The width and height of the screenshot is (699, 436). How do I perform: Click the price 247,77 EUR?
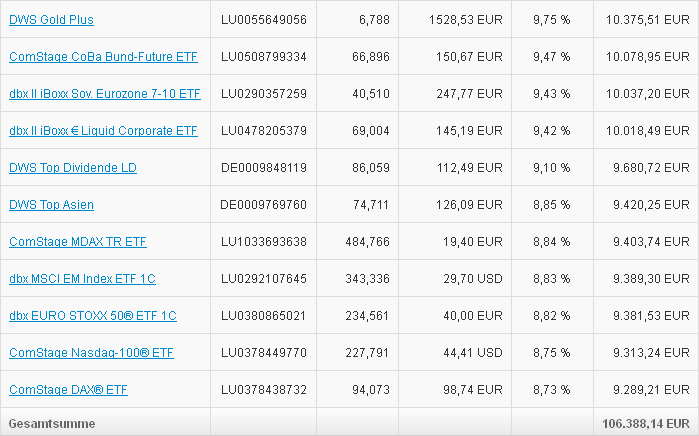tap(469, 94)
